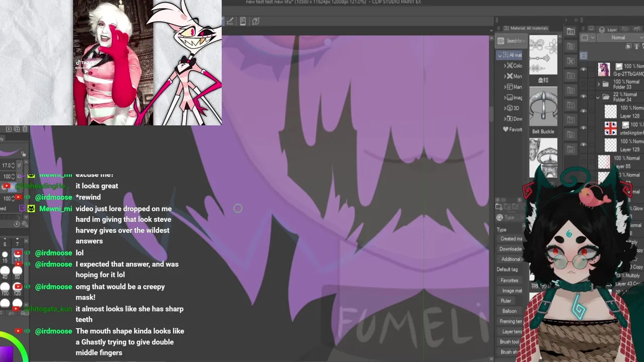This screenshot has height=362, width=644.
Task: Click the search icon in the Type tag field
Action: 500,218
